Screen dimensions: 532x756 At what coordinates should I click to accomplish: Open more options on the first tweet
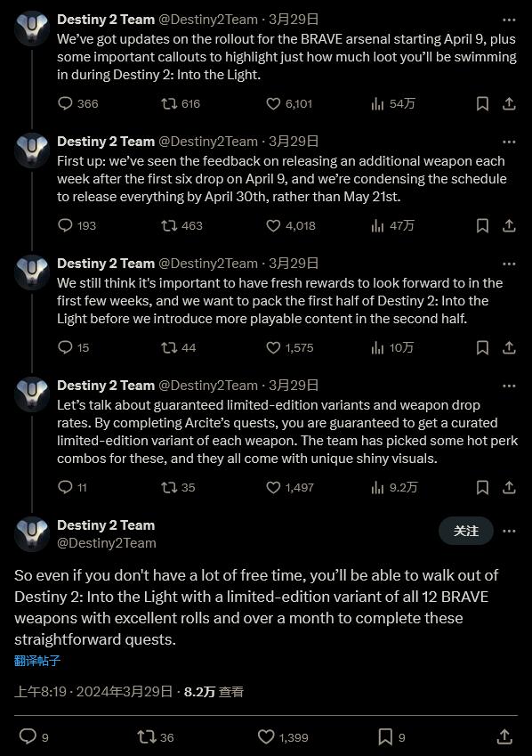tap(510, 20)
